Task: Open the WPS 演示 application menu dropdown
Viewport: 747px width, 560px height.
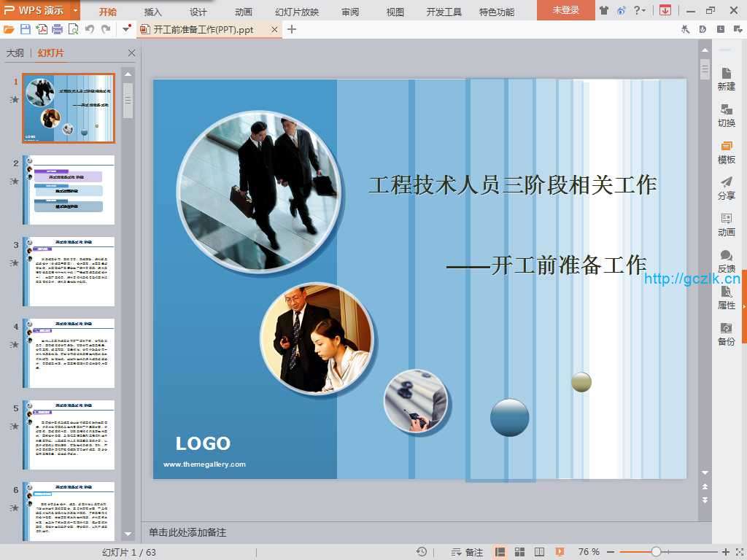Action: pos(76,11)
